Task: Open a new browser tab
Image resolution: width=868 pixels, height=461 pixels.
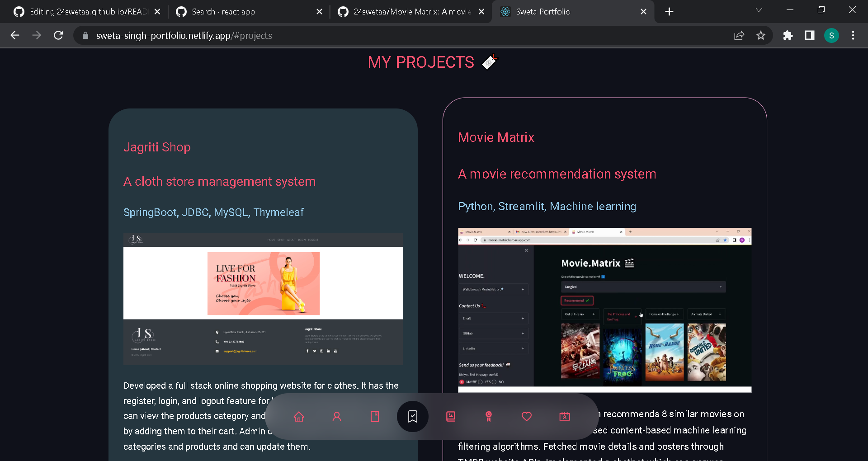Action: coord(669,11)
